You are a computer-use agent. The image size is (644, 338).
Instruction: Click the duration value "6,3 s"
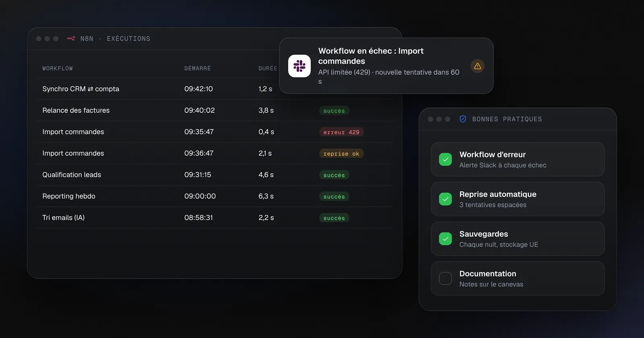pos(266,196)
